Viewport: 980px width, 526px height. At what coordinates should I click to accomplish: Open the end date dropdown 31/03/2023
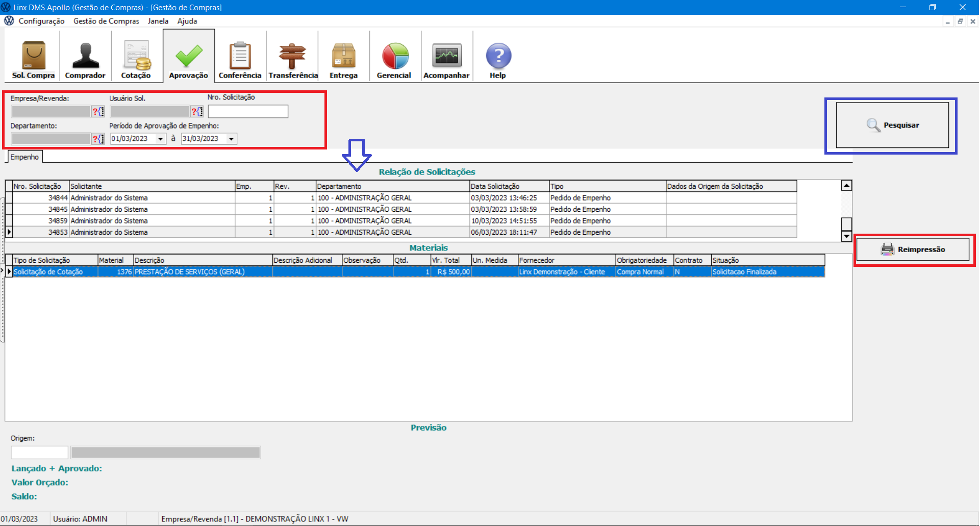pyautogui.click(x=232, y=139)
